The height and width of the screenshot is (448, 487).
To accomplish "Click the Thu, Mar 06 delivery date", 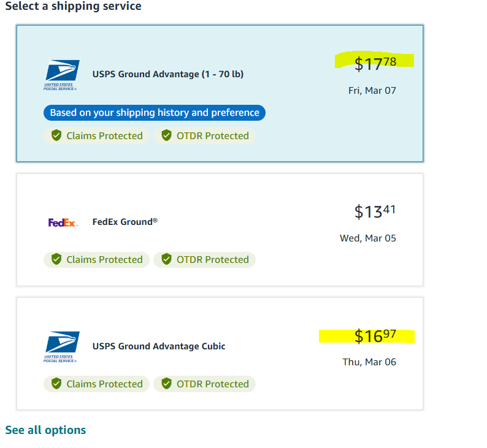I will tap(369, 362).
